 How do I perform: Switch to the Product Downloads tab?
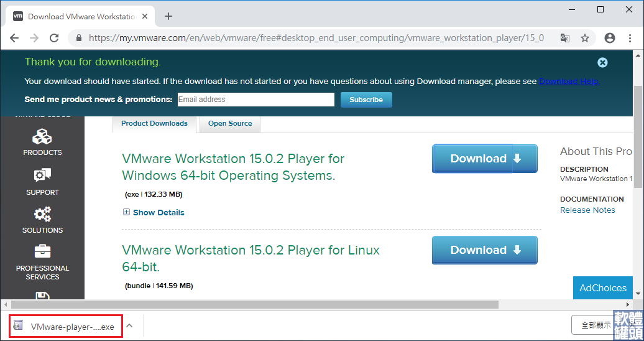154,123
